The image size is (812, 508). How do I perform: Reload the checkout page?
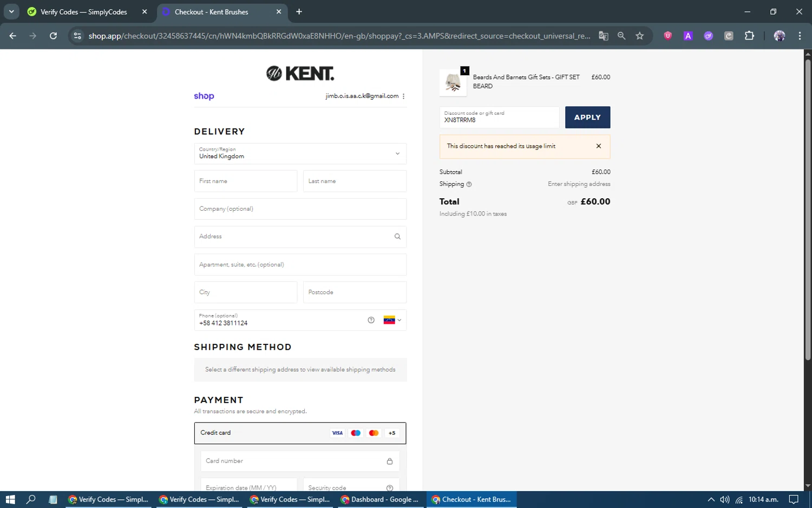tap(53, 36)
